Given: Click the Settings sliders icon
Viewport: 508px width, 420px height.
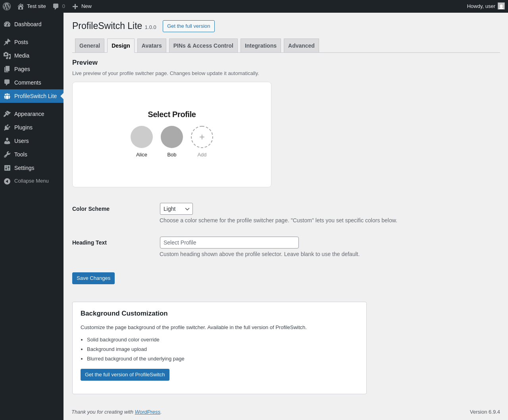Looking at the screenshot, I should tap(7, 168).
